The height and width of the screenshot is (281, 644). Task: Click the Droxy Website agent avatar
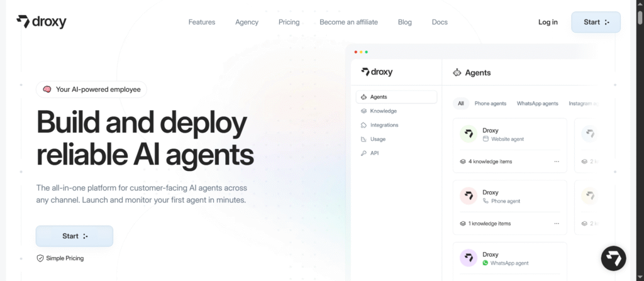click(x=468, y=134)
